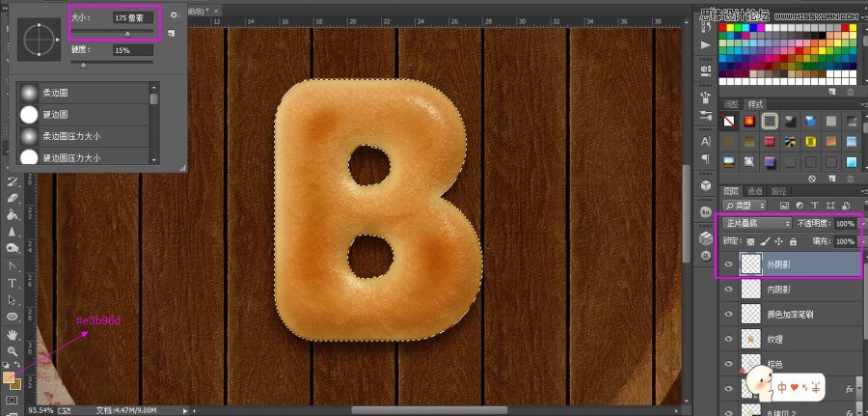
Task: Select the Path Selection arrow tool
Action: (x=13, y=299)
